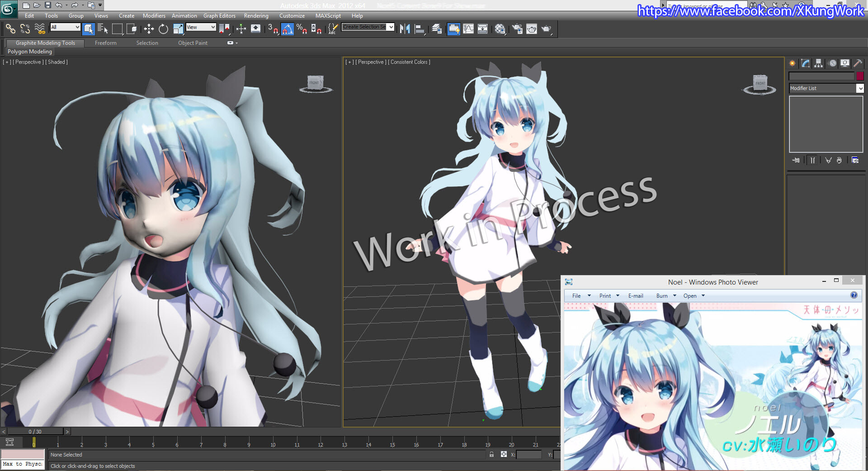Viewport: 868px width, 471px height.
Task: Click the Polygon Modeling panel label
Action: pos(30,52)
